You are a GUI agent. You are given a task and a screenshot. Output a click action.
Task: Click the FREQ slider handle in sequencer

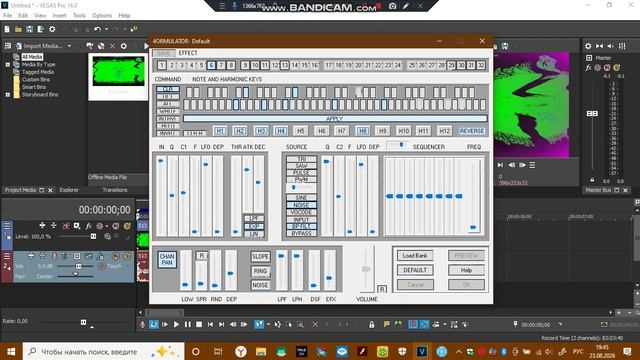coord(473,227)
